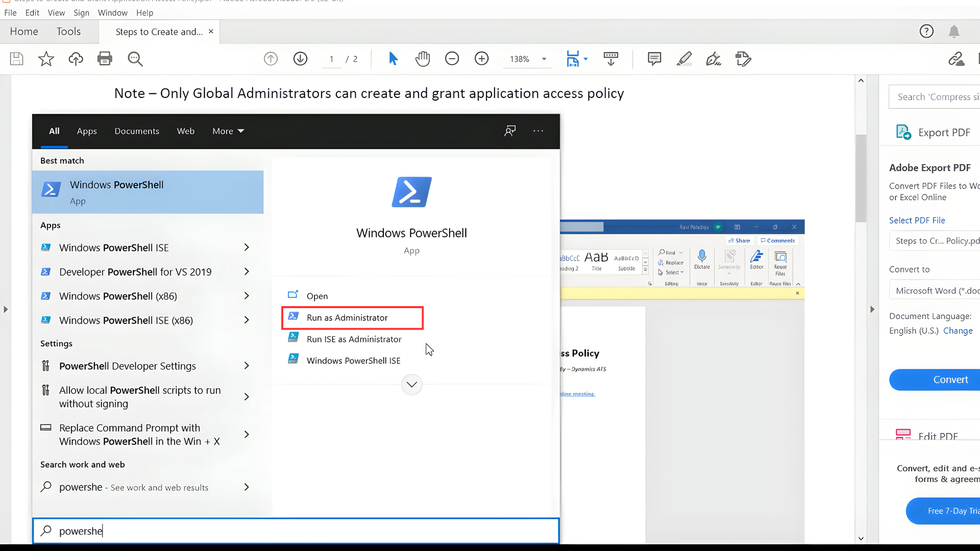Click the Adobe Export PDF heading
Viewport: 980px width, 551px height.
click(x=930, y=168)
